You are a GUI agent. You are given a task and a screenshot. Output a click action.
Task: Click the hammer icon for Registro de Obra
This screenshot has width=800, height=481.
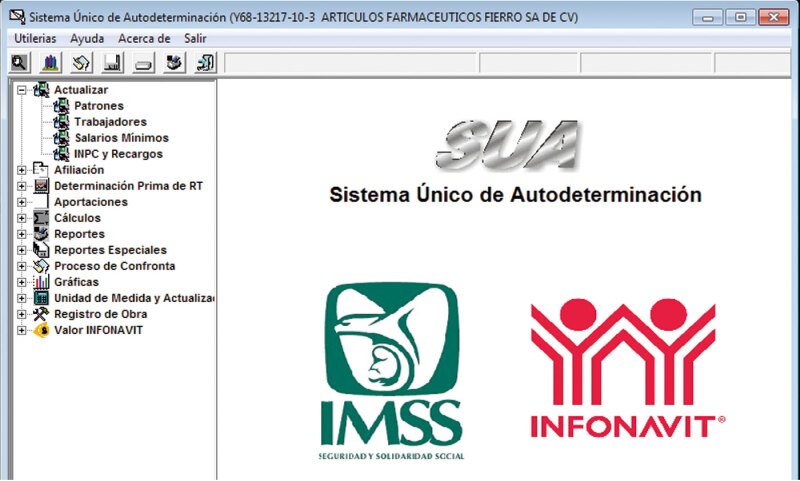(x=41, y=314)
